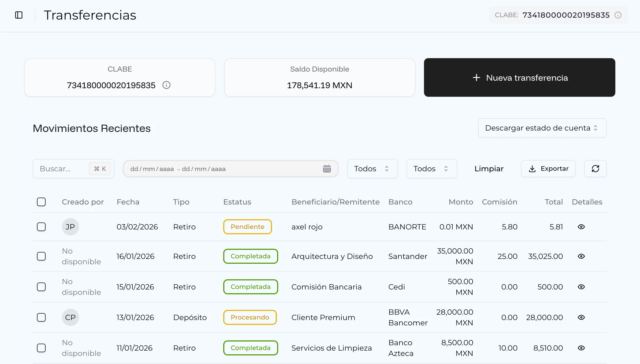The height and width of the screenshot is (364, 640).
Task: View details of the Servicios de Limpieza withdrawal
Action: [581, 348]
